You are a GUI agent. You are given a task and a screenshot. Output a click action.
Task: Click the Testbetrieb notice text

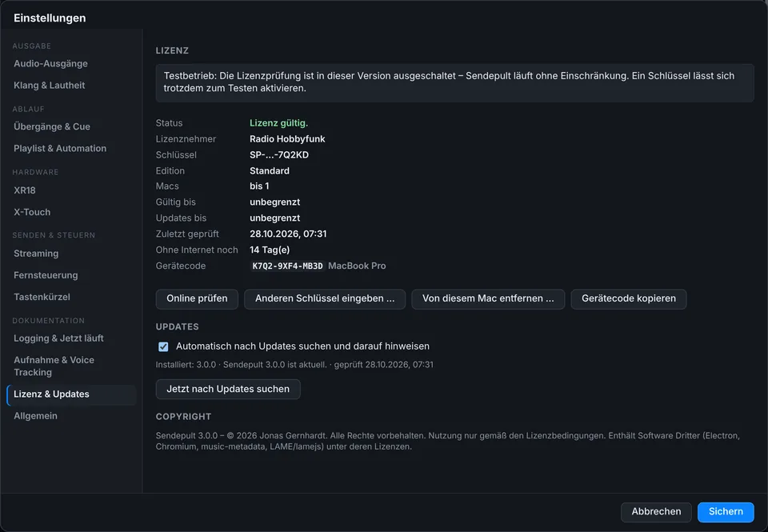(x=449, y=82)
